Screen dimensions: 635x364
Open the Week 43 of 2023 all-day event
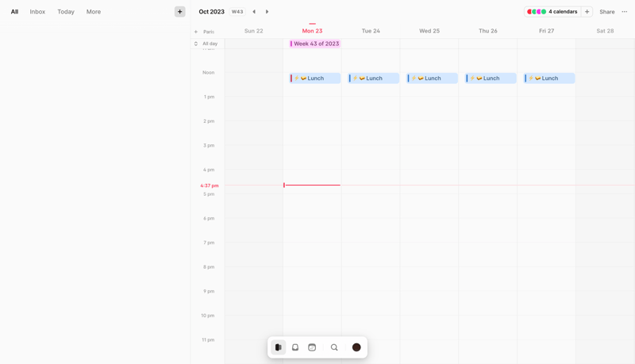coord(315,44)
